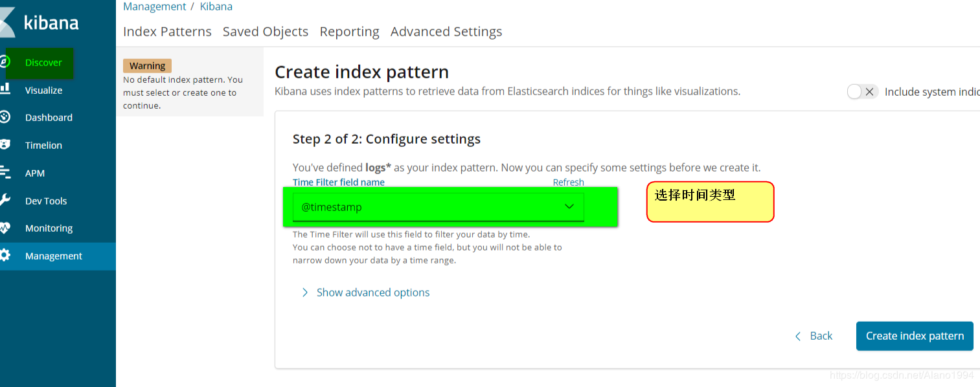Open the Dashboard gauge icon

tap(4, 117)
